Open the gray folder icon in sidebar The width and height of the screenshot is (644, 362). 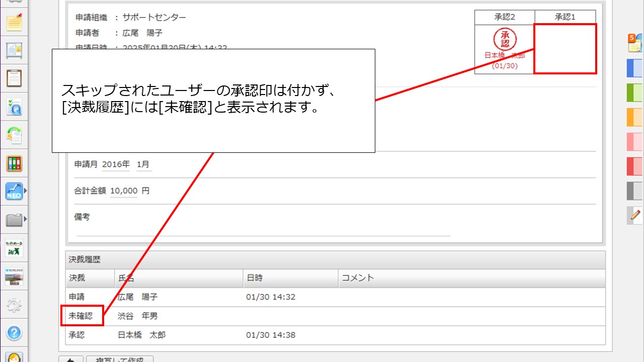(x=14, y=219)
